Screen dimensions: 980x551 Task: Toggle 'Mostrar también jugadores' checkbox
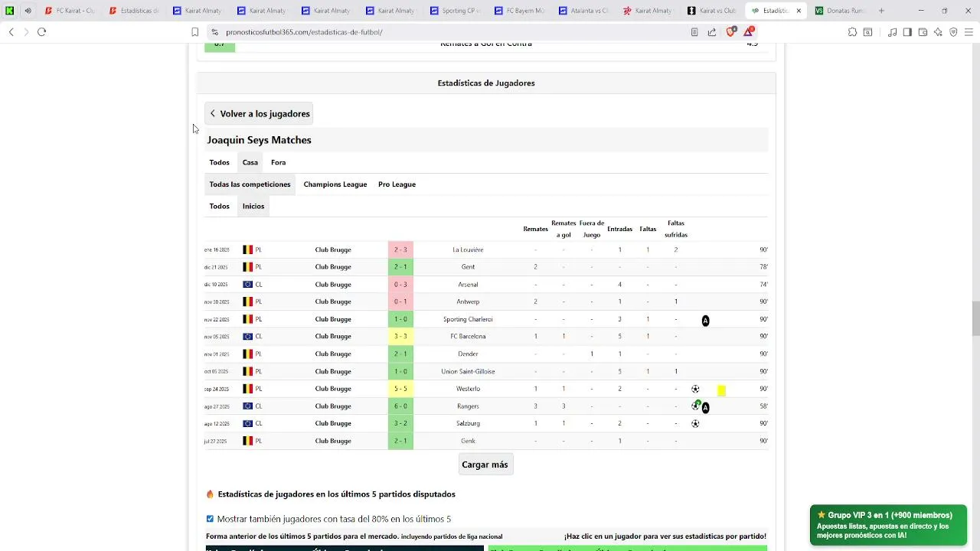pos(210,519)
